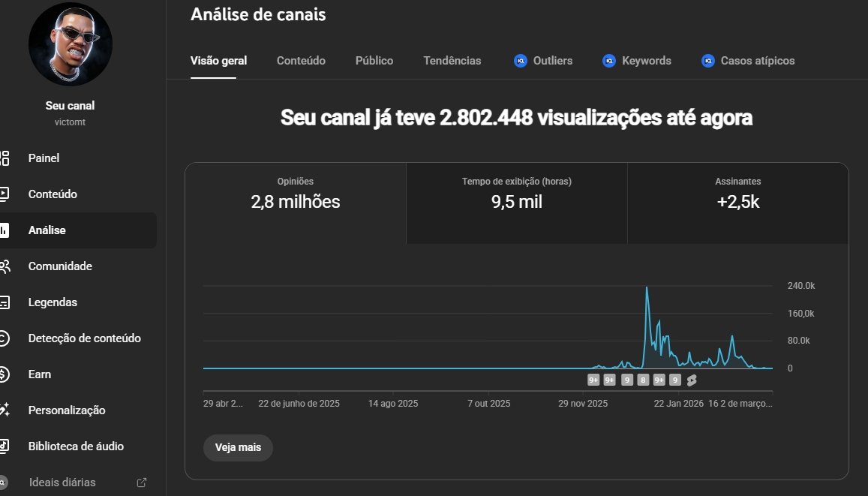Click the channel name victomt
The width and height of the screenshot is (868, 496).
point(71,122)
